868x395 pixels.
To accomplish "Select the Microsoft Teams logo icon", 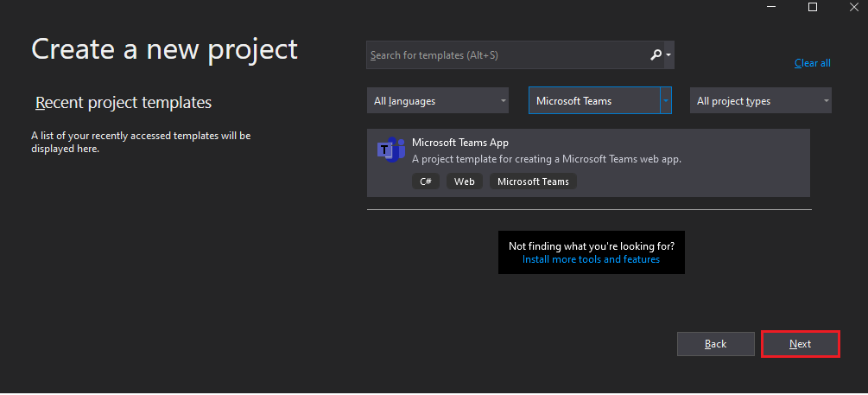I will click(391, 149).
